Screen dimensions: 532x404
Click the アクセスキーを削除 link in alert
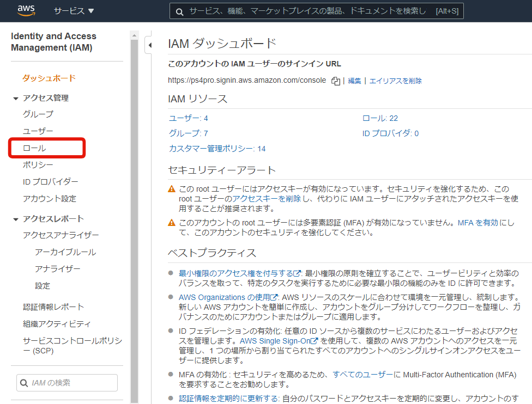click(x=267, y=199)
